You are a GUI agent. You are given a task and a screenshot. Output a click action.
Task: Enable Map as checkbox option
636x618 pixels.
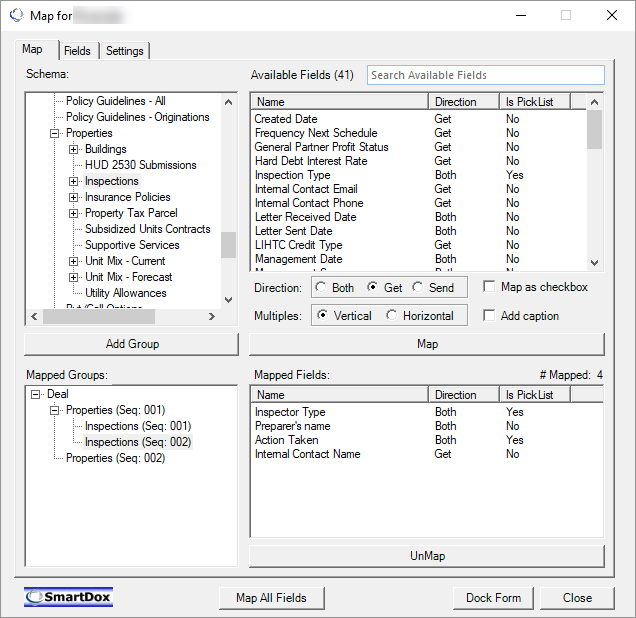tap(489, 287)
